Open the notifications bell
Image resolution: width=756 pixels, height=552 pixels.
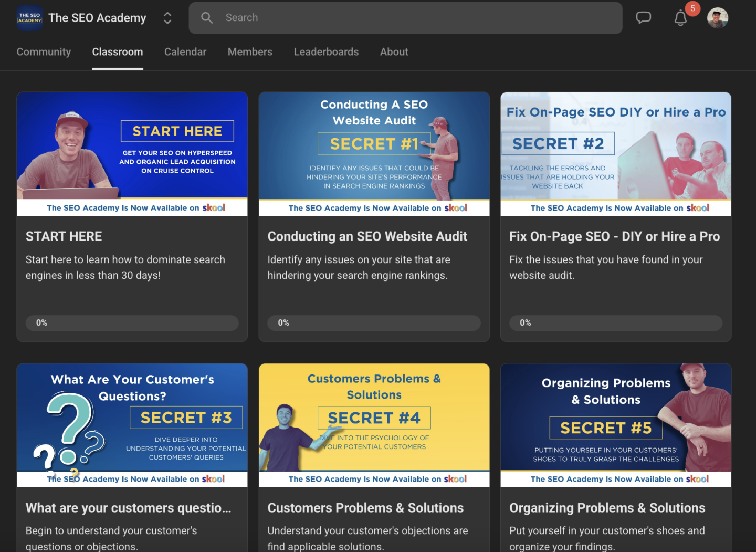click(680, 18)
